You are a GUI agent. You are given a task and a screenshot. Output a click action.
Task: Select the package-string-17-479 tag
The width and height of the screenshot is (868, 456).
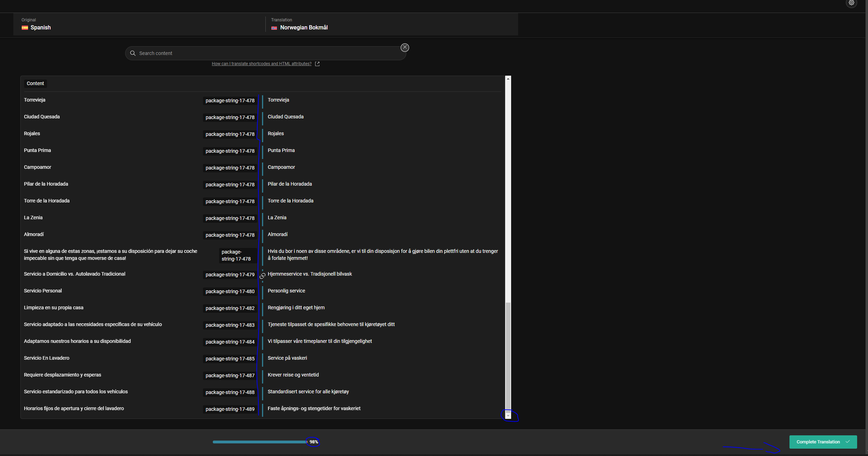click(230, 275)
